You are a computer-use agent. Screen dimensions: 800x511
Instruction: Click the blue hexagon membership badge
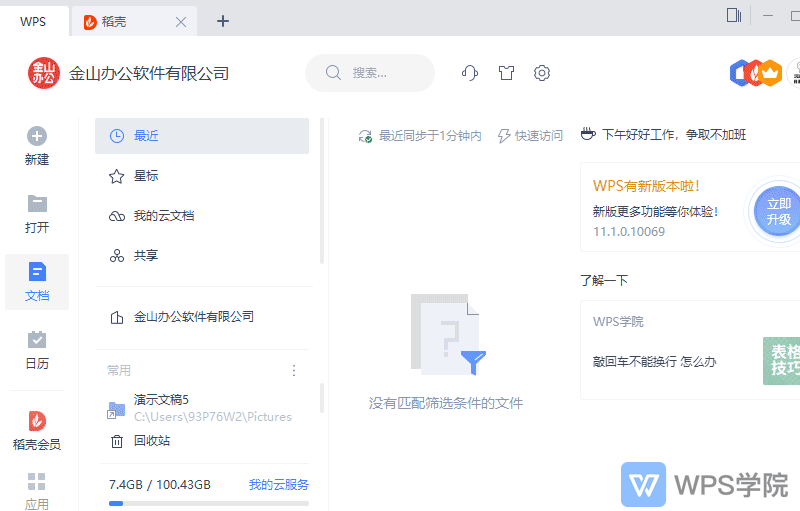[x=739, y=73]
